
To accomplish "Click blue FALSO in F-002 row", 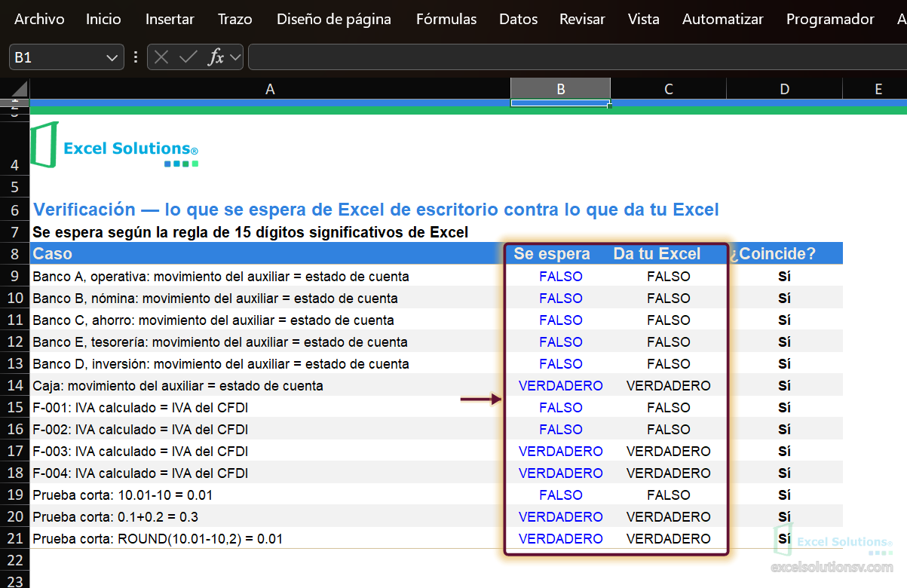I will point(561,429).
